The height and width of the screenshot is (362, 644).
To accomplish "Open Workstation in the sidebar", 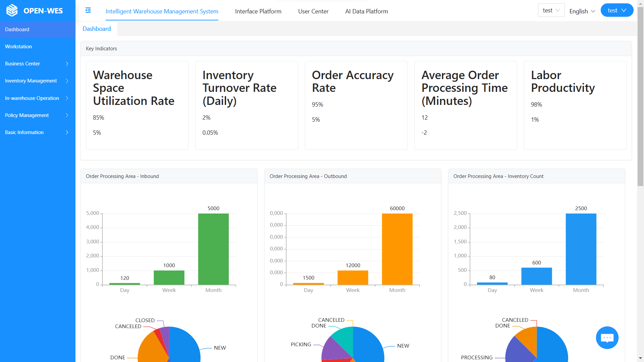I will pyautogui.click(x=38, y=47).
